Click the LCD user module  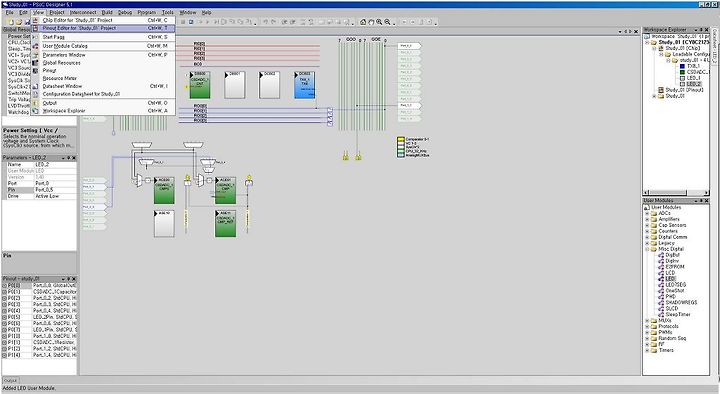coord(670,273)
